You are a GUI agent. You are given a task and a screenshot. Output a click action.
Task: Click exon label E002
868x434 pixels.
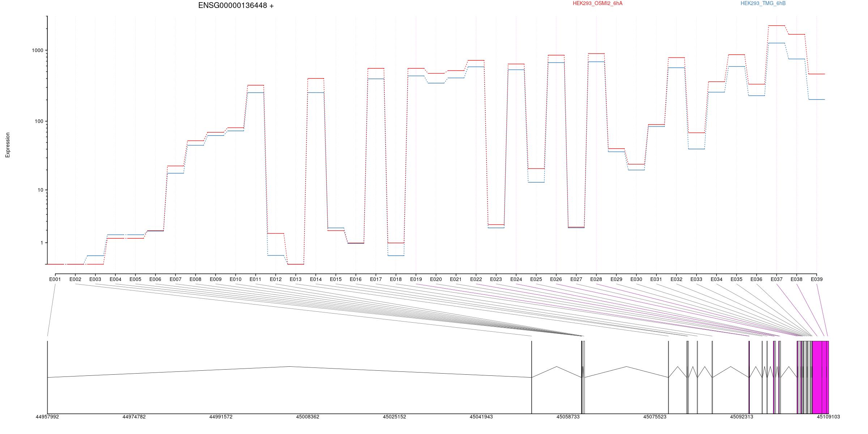click(75, 279)
